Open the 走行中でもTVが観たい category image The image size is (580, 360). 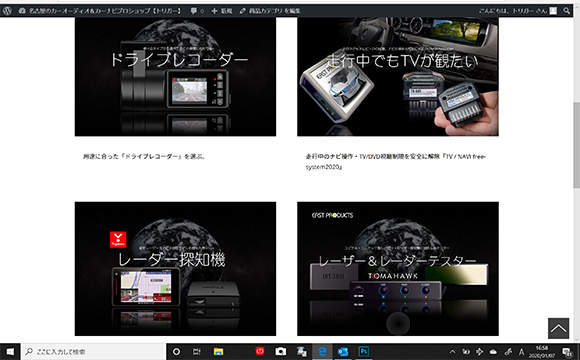tap(398, 77)
